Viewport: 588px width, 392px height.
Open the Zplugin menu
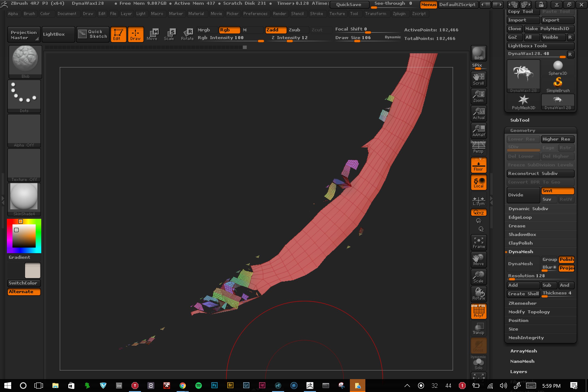pyautogui.click(x=399, y=14)
